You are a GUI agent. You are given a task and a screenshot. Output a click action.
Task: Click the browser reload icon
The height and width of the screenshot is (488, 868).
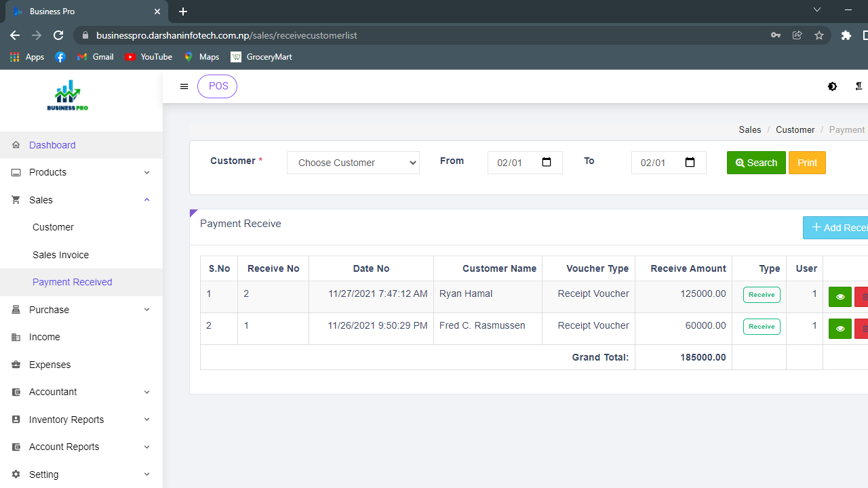tap(58, 35)
